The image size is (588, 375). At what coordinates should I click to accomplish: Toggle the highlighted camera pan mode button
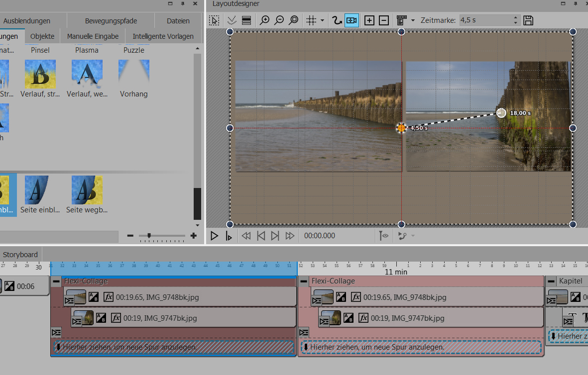pos(352,20)
